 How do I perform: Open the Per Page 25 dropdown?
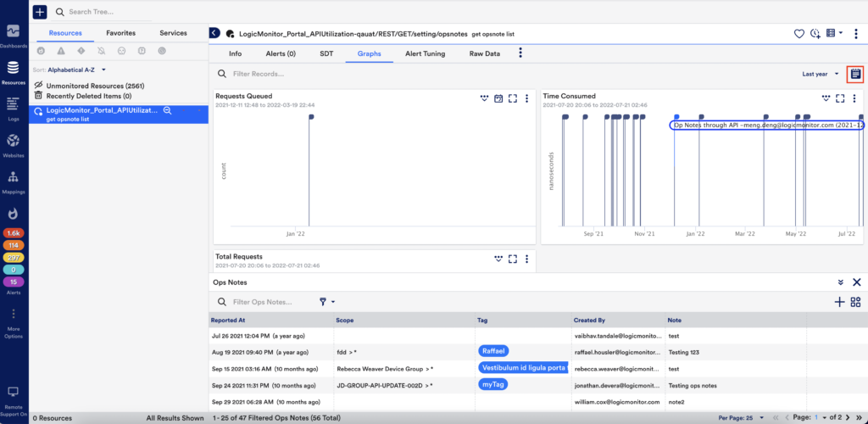[x=741, y=417]
